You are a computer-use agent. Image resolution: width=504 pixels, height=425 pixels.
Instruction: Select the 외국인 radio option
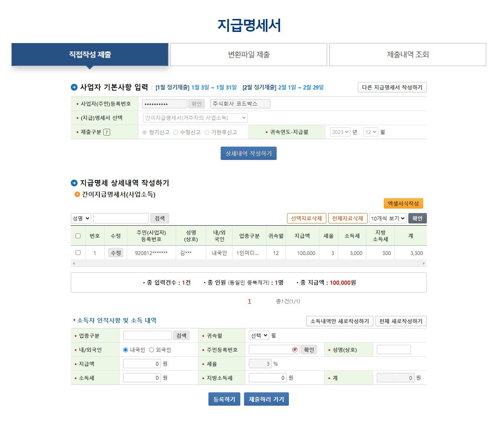(151, 349)
